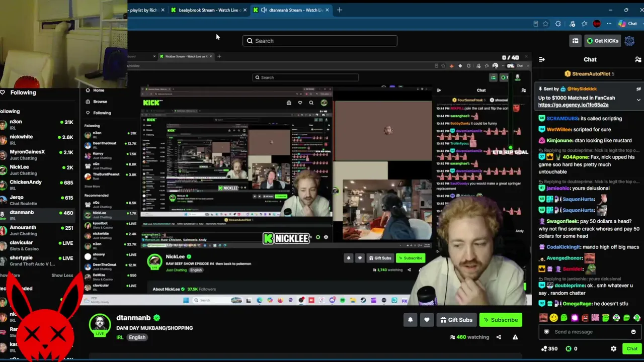644x362 pixels.
Task: Close the baabybrook Stream tab
Action: pos(245,10)
